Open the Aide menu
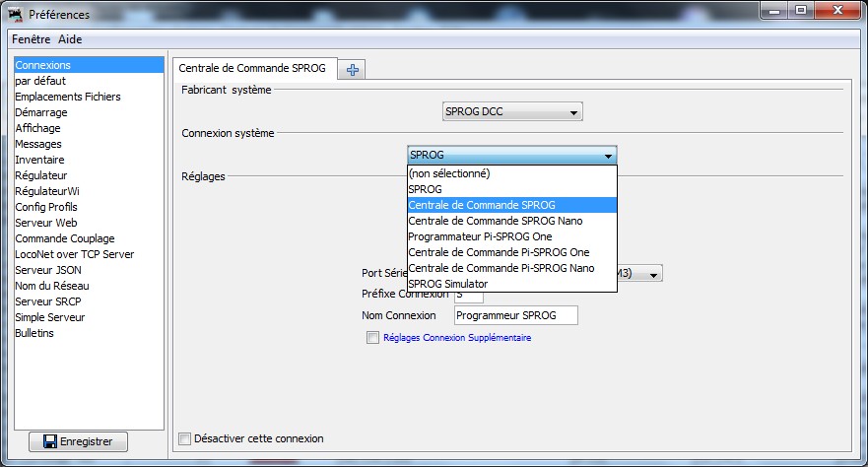Image resolution: width=868 pixels, height=467 pixels. tap(70, 39)
